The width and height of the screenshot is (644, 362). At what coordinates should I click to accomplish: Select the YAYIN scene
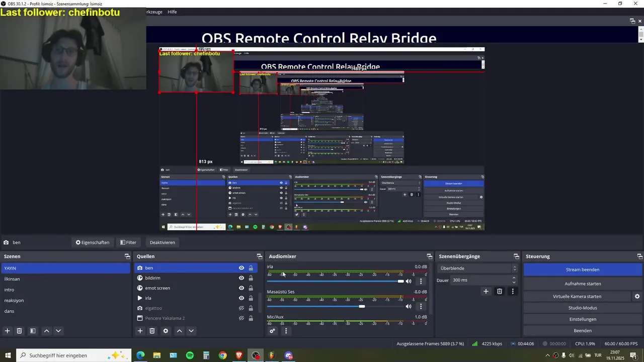click(65, 268)
